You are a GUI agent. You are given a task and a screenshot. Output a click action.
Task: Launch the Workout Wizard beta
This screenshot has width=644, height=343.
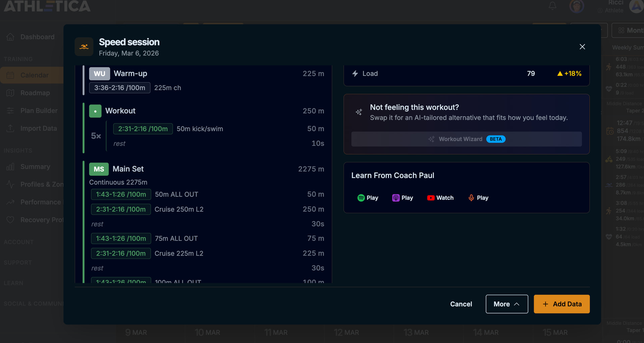click(x=466, y=139)
